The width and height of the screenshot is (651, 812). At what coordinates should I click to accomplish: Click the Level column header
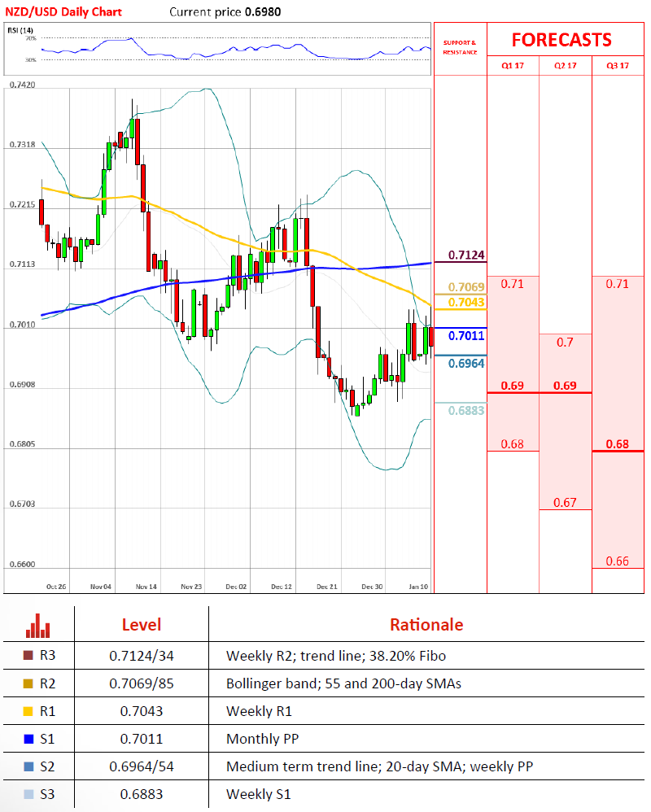pyautogui.click(x=142, y=625)
